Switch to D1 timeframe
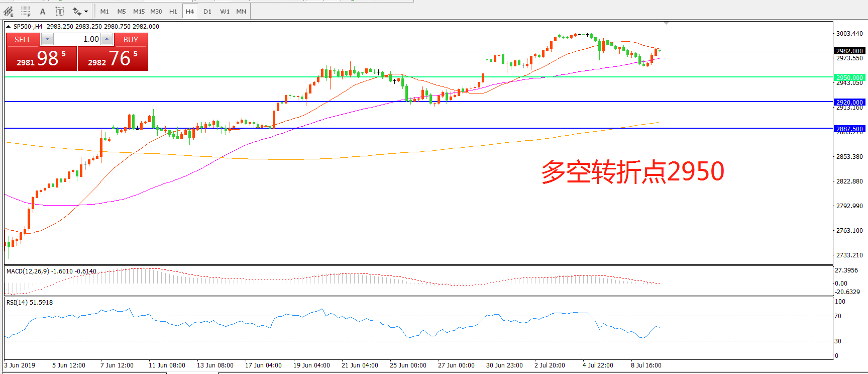Image resolution: width=868 pixels, height=374 pixels. click(x=207, y=11)
